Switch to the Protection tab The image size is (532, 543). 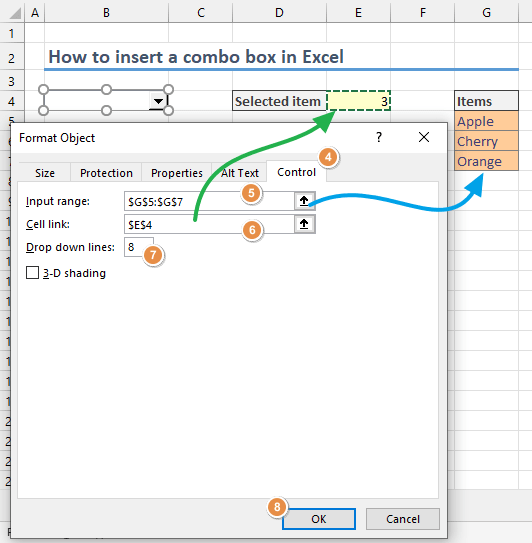106,173
